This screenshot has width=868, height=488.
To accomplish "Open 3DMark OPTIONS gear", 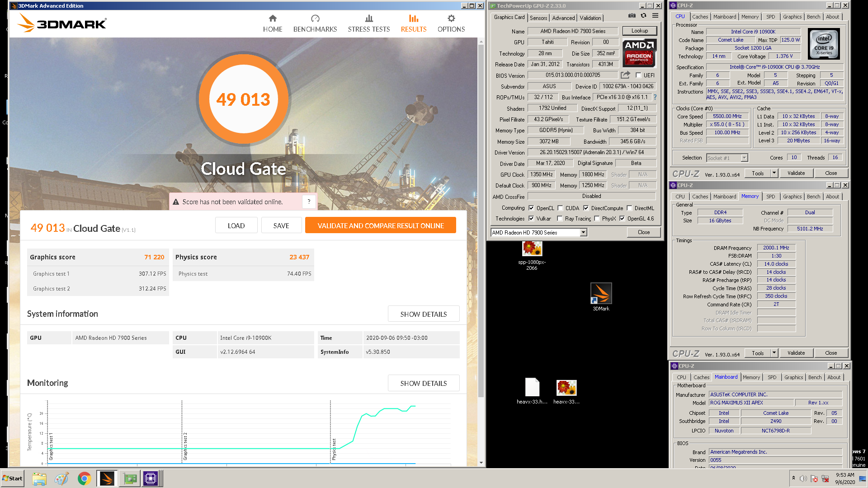I will pos(451,23).
